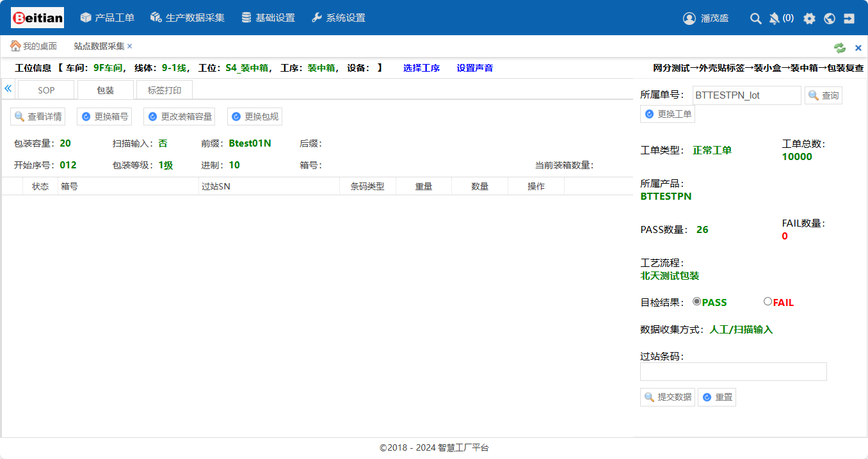Open the settings gear icon

click(809, 19)
